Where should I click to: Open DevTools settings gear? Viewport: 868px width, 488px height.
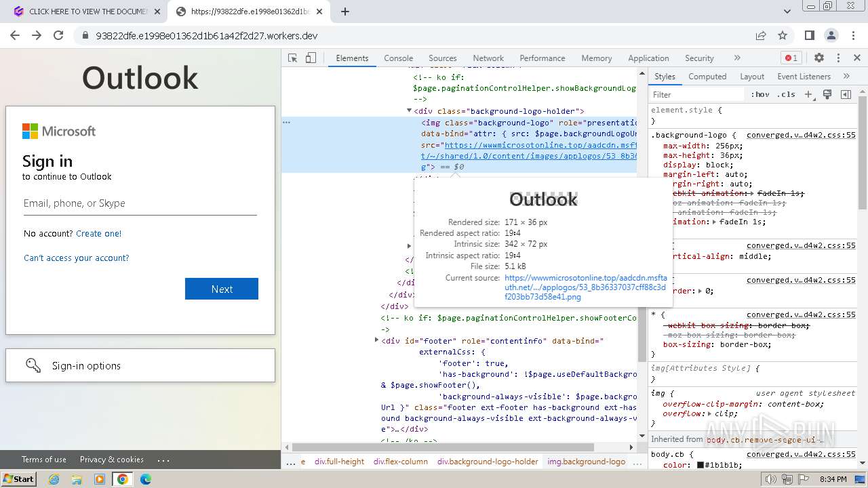click(819, 58)
